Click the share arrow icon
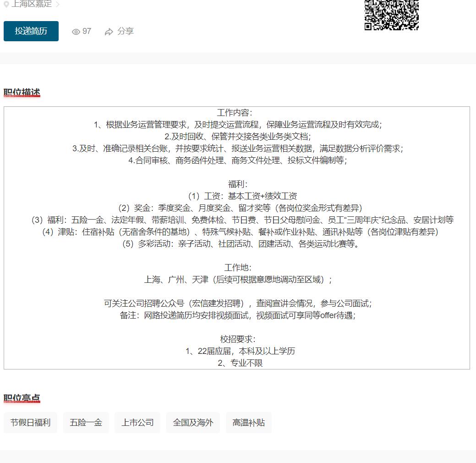 (109, 32)
